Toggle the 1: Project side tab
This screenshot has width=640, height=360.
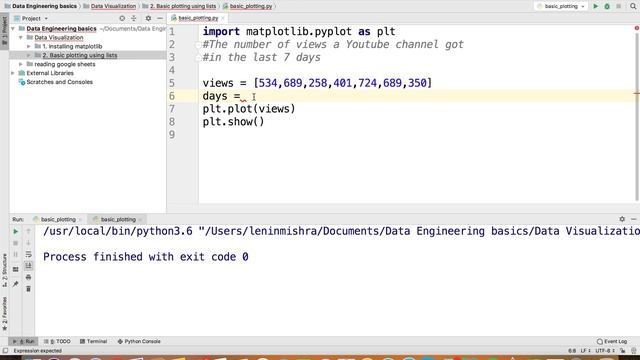pos(4,32)
